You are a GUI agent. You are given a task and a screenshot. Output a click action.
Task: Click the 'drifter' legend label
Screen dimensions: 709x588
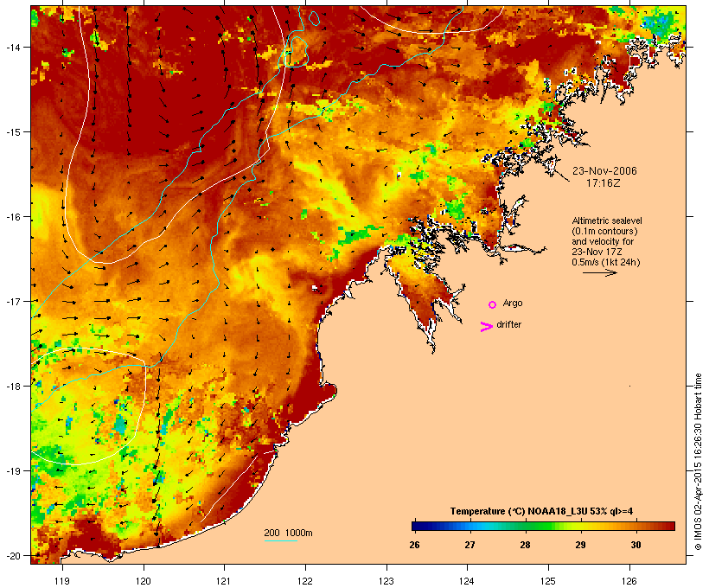click(x=508, y=324)
